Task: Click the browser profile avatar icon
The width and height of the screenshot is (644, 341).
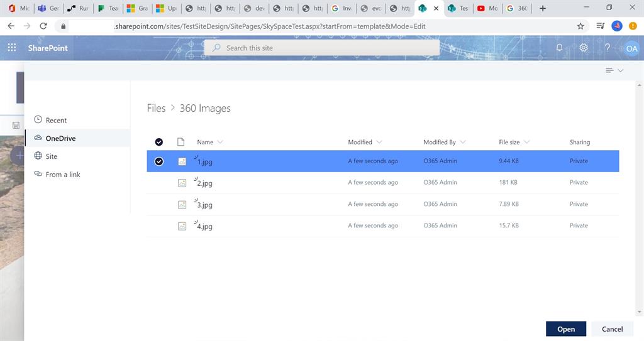Action: [x=617, y=26]
